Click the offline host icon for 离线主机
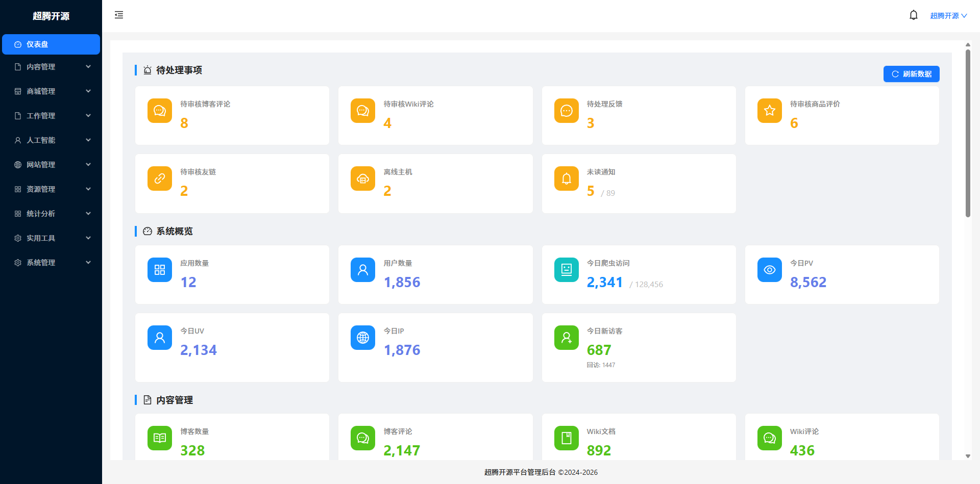This screenshot has width=980, height=484. click(x=363, y=179)
